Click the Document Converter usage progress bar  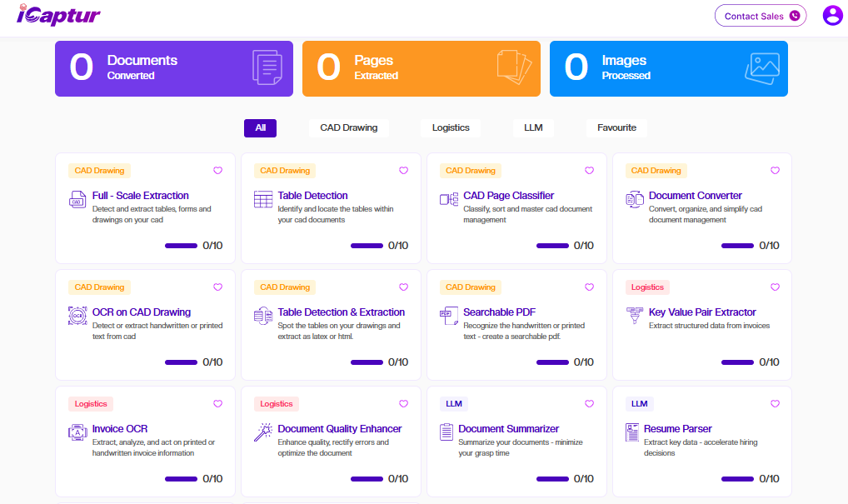[737, 246]
